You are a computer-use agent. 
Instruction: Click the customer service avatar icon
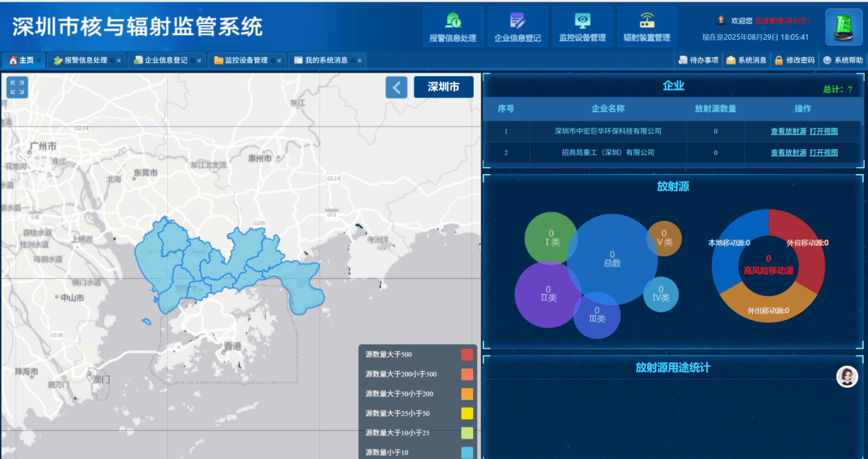coord(847,376)
